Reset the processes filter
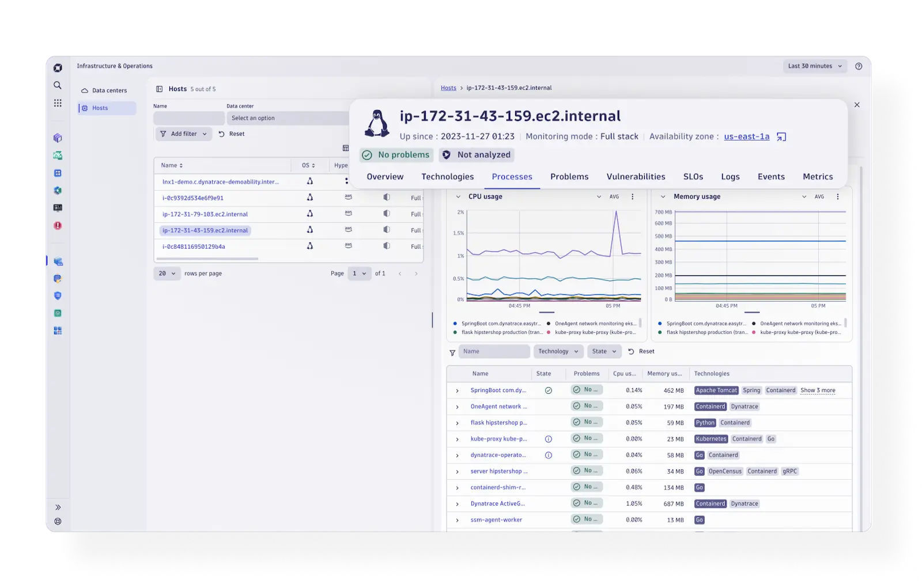Image resolution: width=922 pixels, height=588 pixels. [x=641, y=351]
